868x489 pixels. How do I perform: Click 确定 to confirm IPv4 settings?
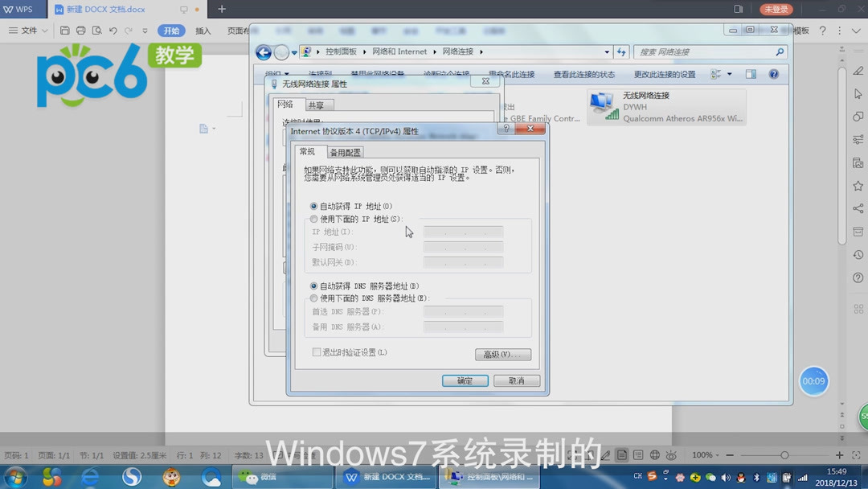coord(465,380)
